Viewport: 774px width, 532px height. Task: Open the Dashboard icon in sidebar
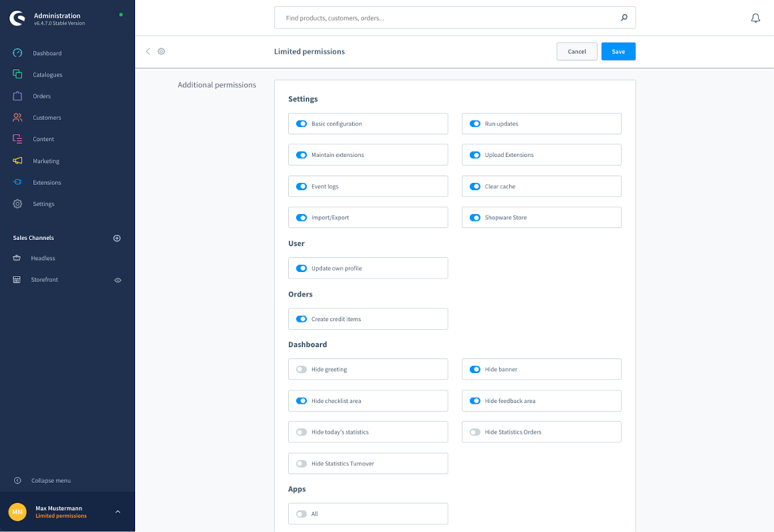[17, 53]
